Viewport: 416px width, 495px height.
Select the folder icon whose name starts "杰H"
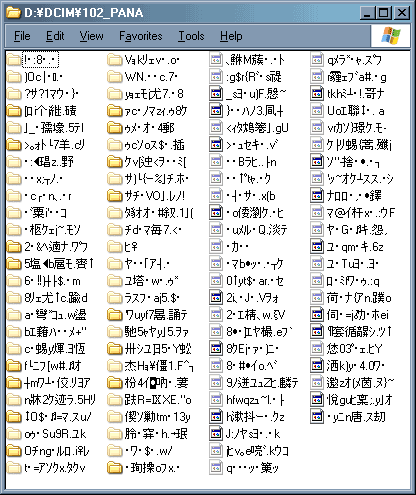pyautogui.click(x=115, y=366)
